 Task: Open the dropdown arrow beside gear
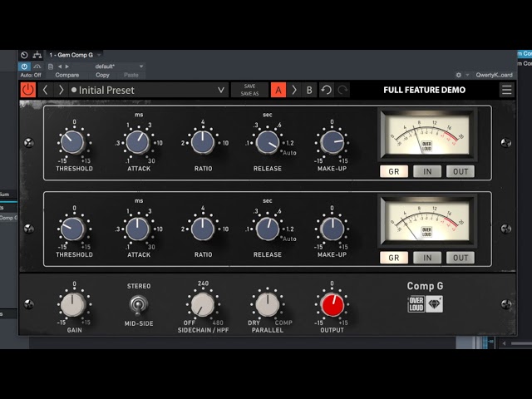[x=467, y=75]
